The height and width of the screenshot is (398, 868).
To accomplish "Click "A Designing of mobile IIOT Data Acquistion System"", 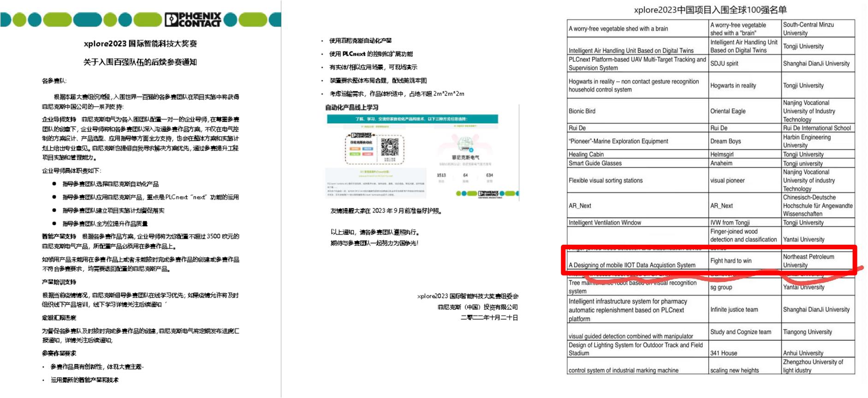I will coord(638,261).
